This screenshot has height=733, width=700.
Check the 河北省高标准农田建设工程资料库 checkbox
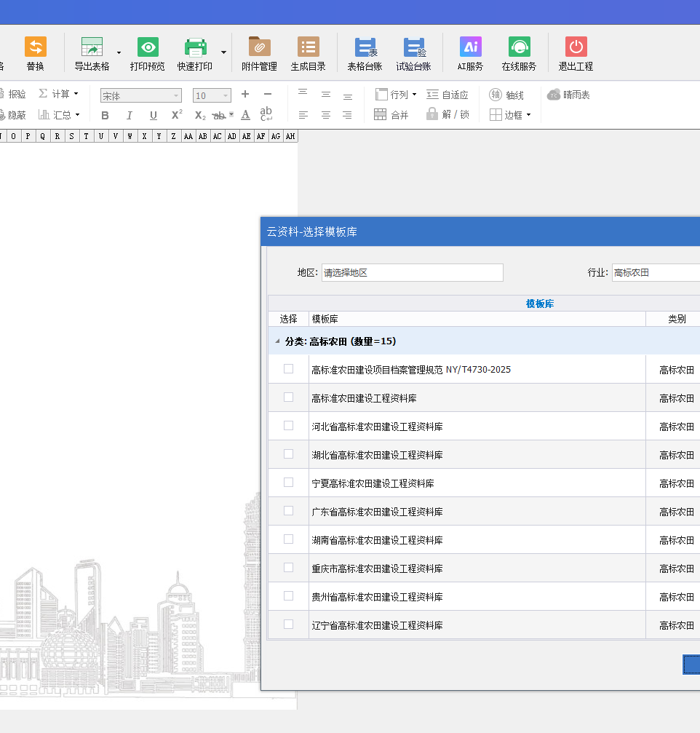pyautogui.click(x=288, y=426)
